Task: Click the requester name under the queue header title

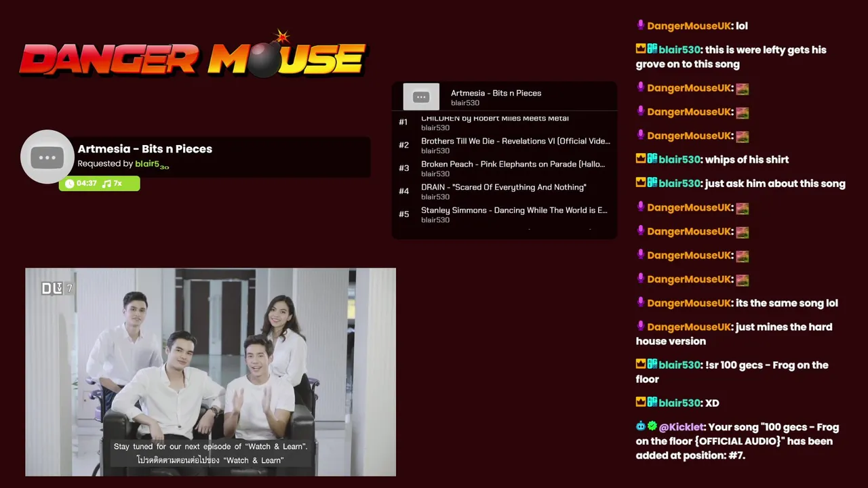Action: [465, 103]
